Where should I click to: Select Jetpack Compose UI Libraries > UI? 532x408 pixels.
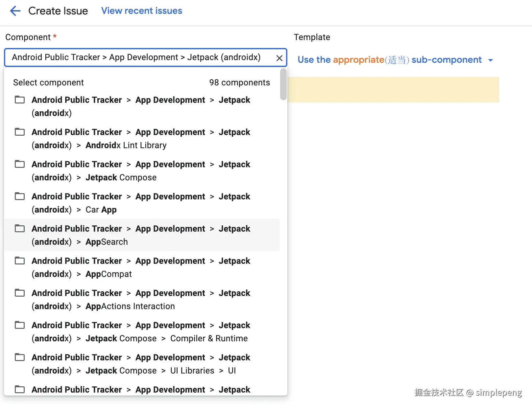pos(141,364)
